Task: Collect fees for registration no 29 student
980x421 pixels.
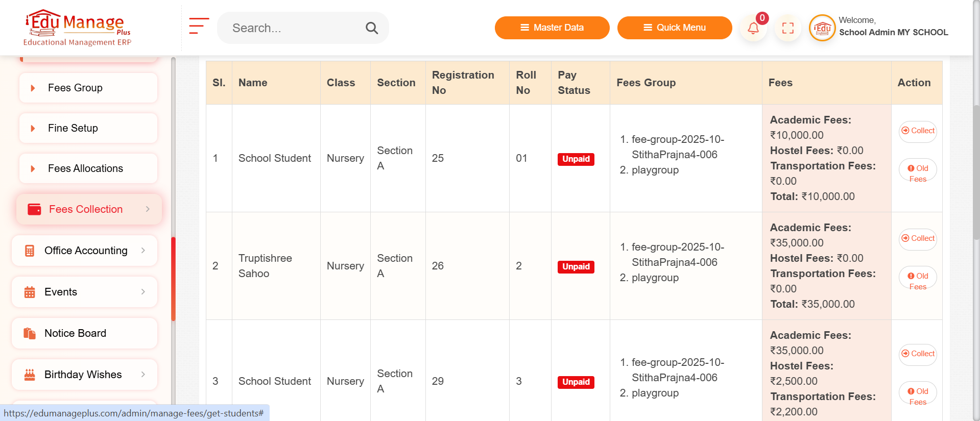Action: pyautogui.click(x=918, y=354)
